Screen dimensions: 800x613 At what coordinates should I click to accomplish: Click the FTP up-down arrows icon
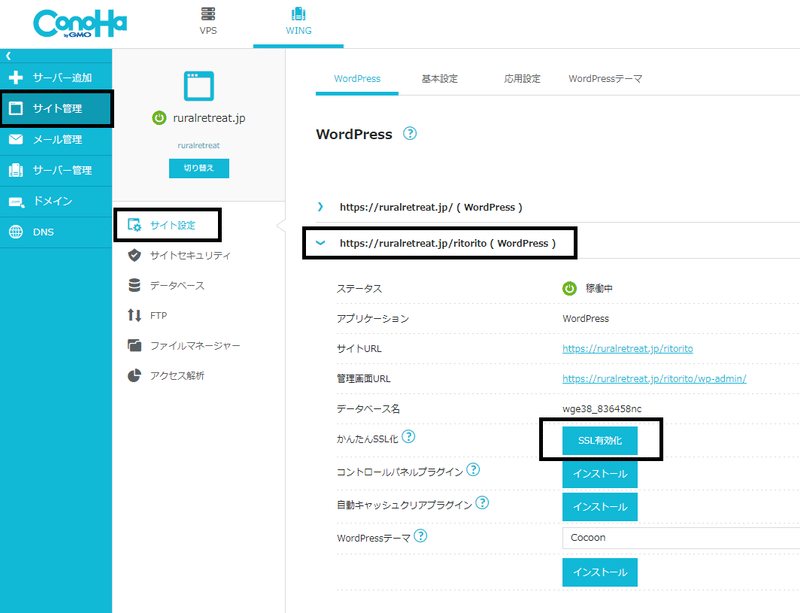[134, 315]
